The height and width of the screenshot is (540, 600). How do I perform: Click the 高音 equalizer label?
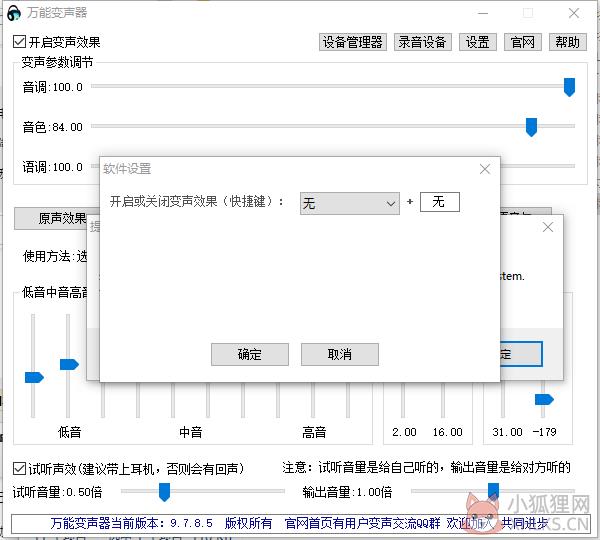click(314, 432)
